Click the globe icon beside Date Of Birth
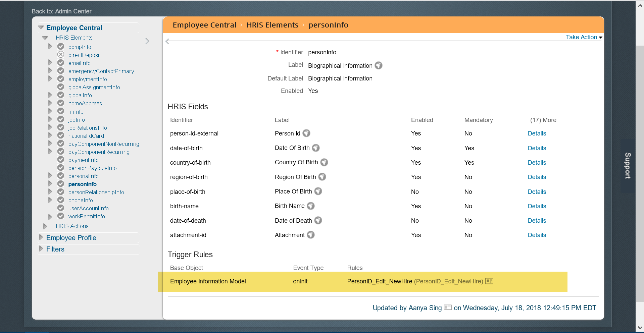The image size is (644, 333). click(x=316, y=148)
